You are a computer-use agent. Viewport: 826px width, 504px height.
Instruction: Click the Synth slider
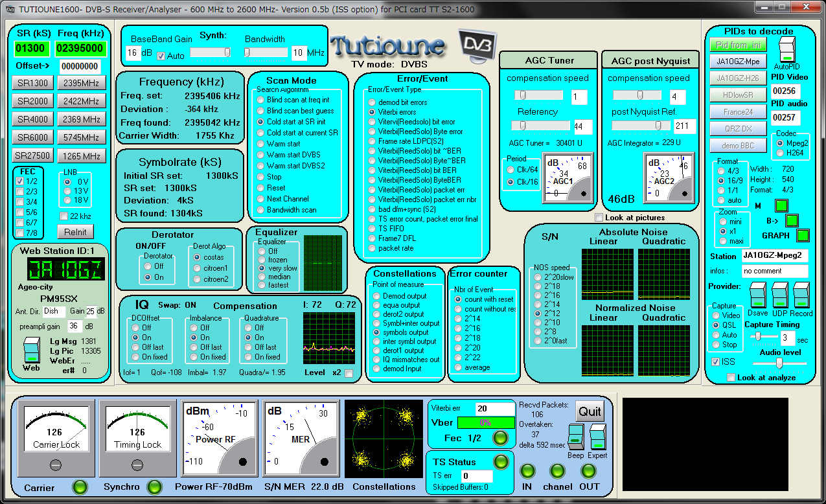tap(211, 52)
